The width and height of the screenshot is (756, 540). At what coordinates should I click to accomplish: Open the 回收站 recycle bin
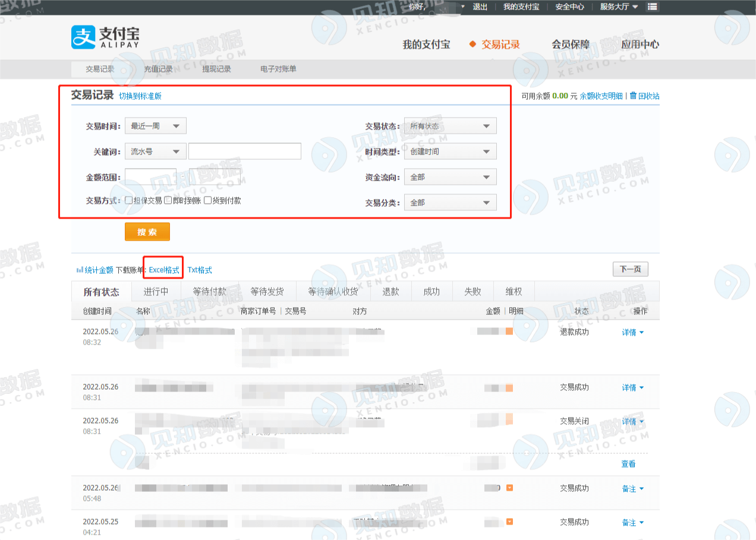click(x=644, y=96)
